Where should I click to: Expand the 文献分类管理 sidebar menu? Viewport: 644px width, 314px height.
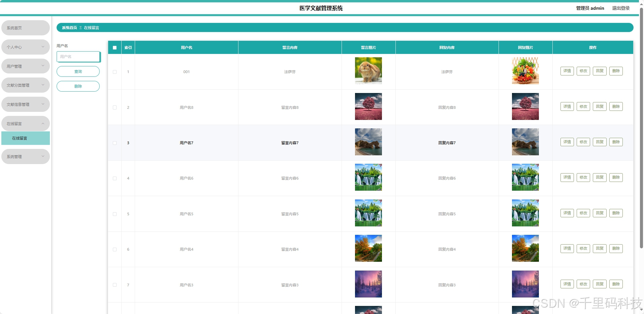tap(26, 85)
